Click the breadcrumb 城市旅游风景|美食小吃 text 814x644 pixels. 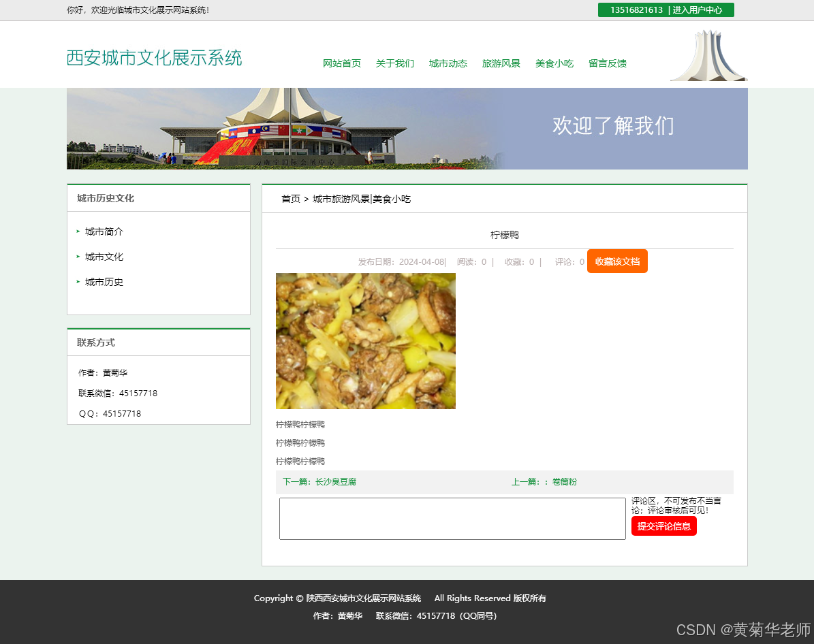[x=361, y=199]
